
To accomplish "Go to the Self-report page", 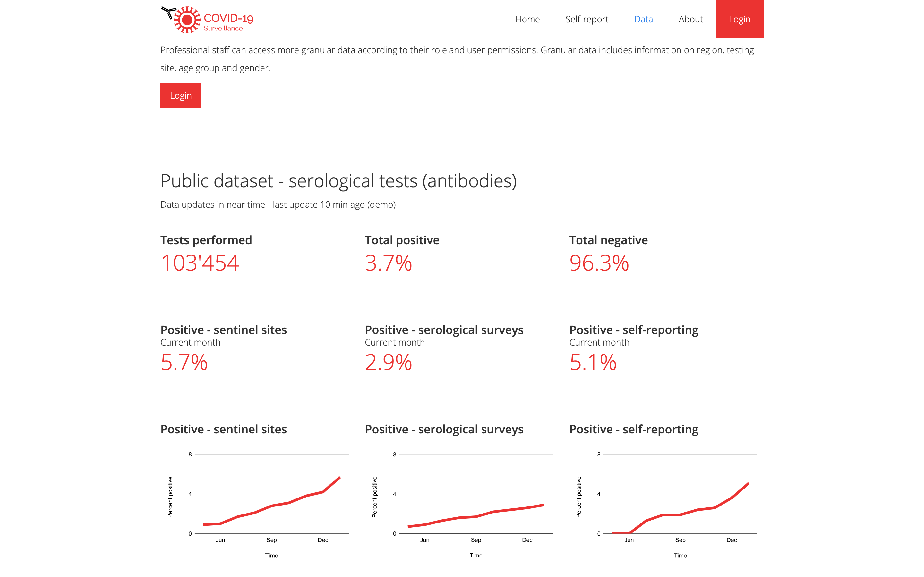I will [x=586, y=19].
